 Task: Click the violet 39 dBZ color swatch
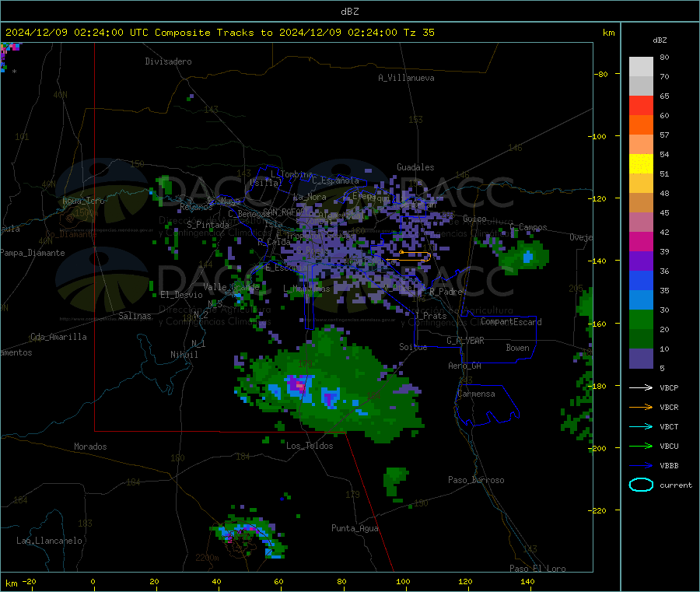tap(641, 261)
